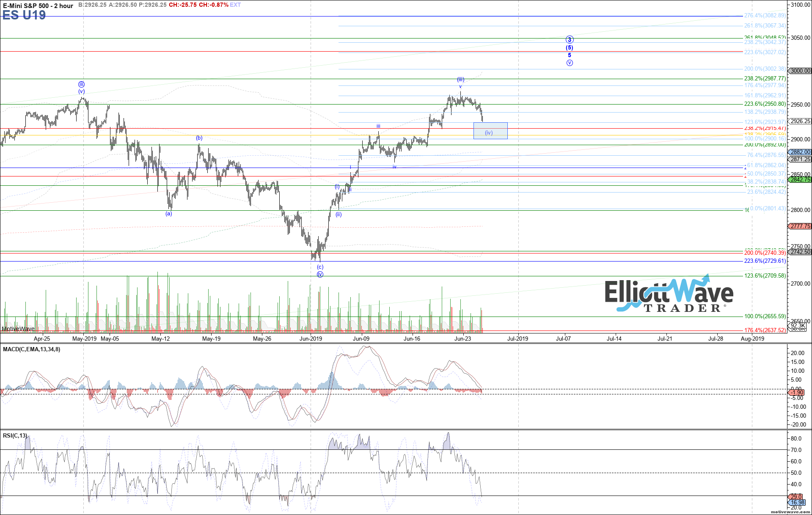Select the (c) wave label

(320, 267)
